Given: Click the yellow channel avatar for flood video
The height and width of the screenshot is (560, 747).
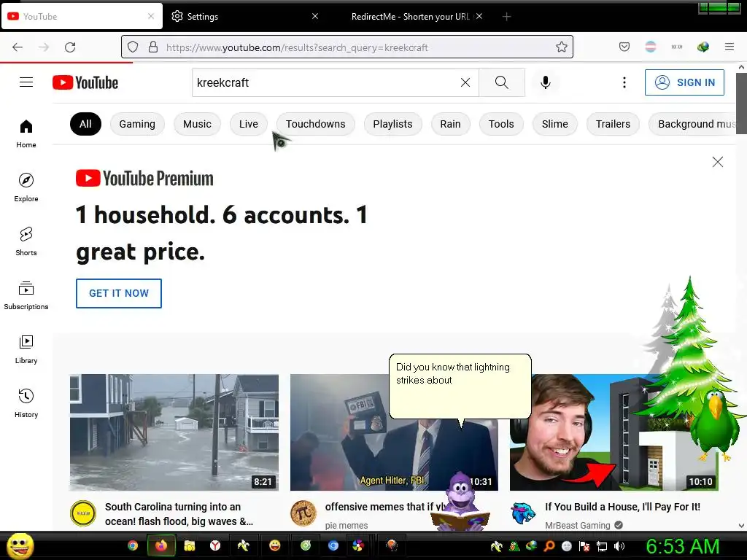Looking at the screenshot, I should (83, 513).
